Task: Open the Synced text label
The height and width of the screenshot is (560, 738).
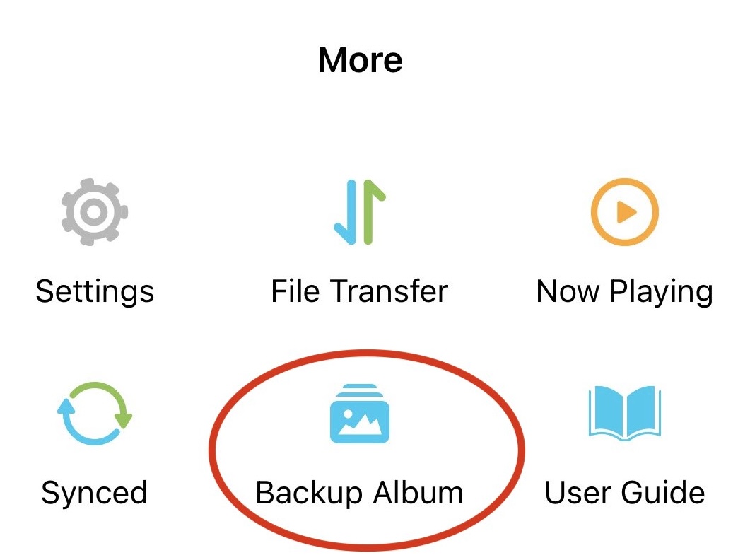Action: (95, 493)
